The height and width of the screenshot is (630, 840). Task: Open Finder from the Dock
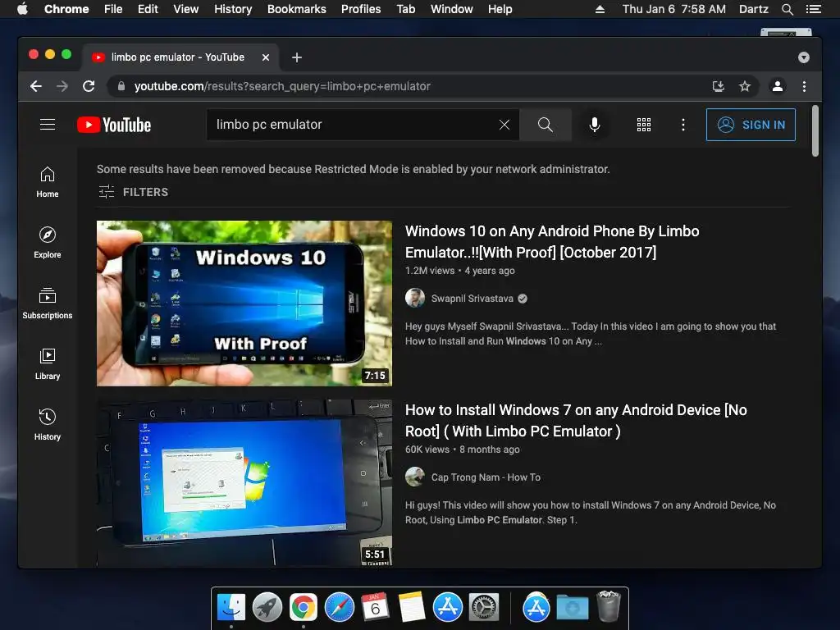pyautogui.click(x=231, y=608)
